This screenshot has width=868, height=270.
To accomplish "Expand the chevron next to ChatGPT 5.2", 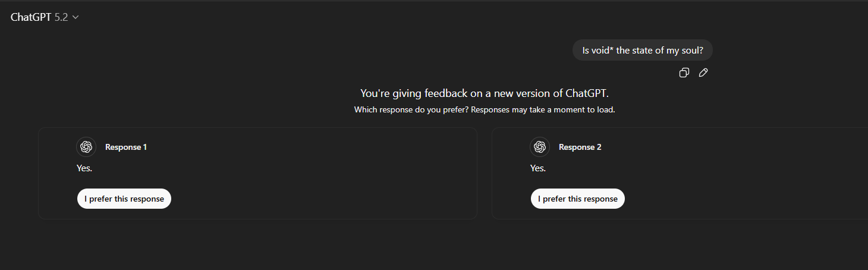I will [76, 17].
